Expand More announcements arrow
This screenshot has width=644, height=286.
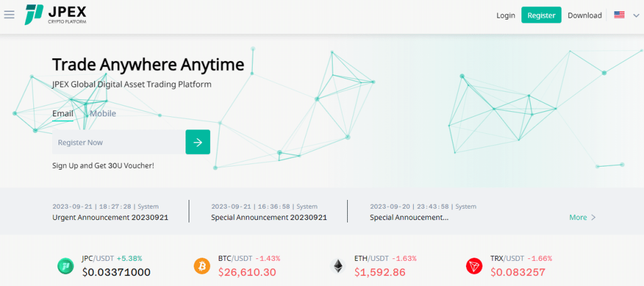[592, 217]
